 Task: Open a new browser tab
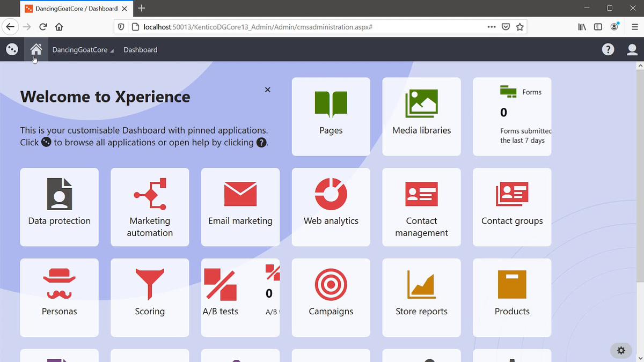coord(141,9)
